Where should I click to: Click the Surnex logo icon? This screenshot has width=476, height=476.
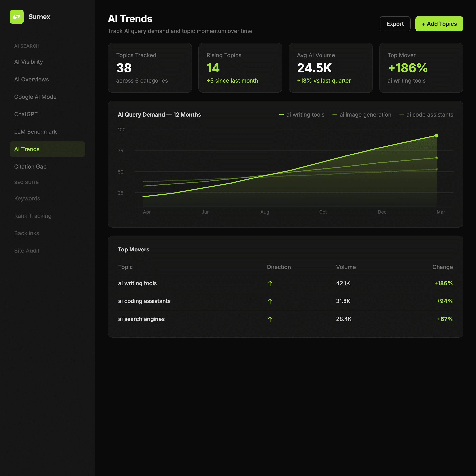pyautogui.click(x=16, y=16)
